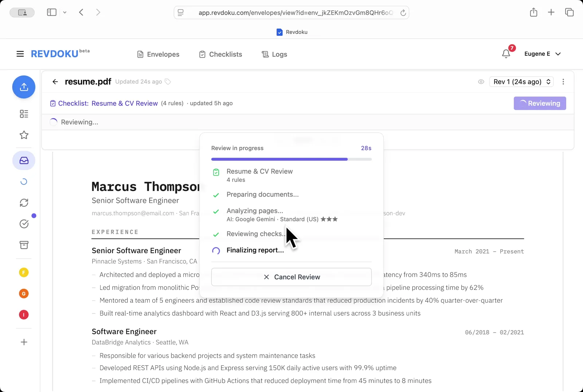This screenshot has height=392, width=583.
Task: Open the checklist templates icon in sidebar
Action: click(24, 114)
